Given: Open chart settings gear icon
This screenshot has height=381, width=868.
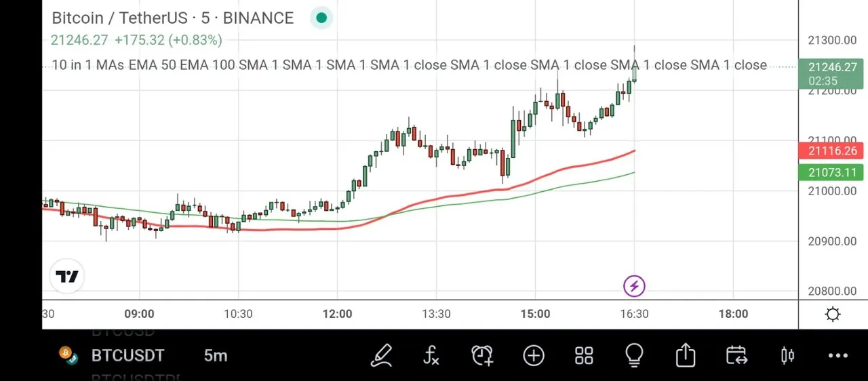Looking at the screenshot, I should (833, 315).
